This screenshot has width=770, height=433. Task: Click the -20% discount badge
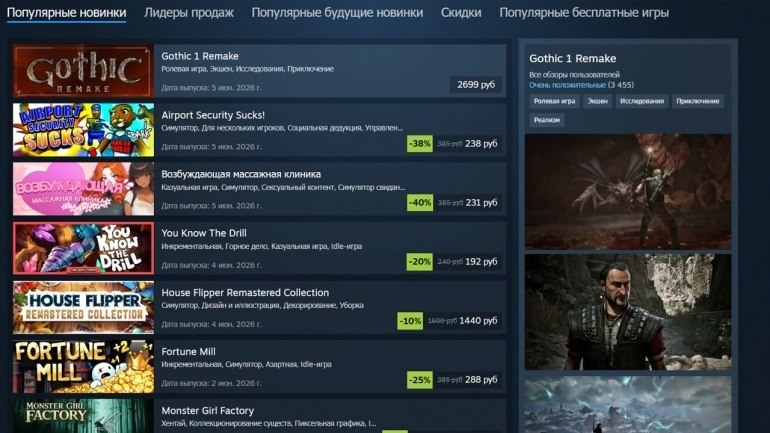pos(420,262)
